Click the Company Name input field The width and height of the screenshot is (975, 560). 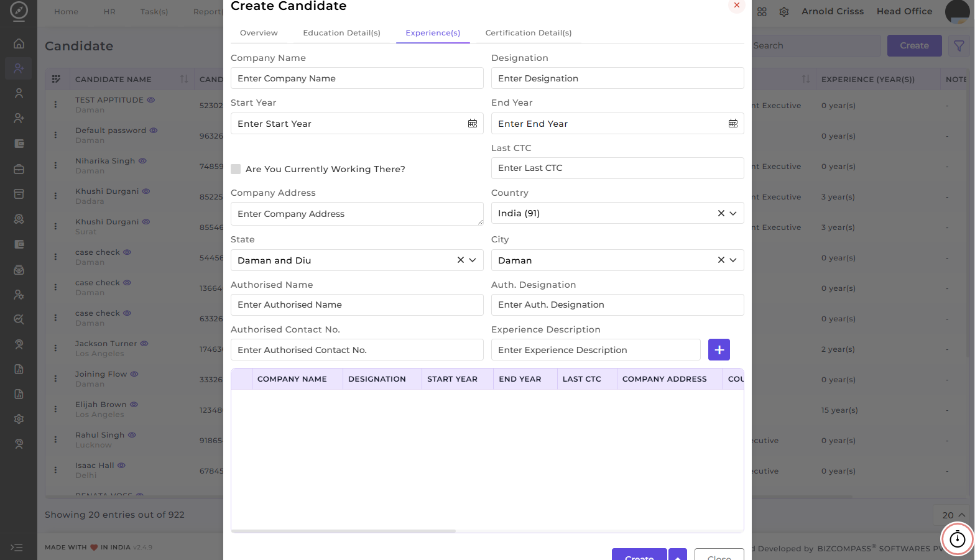pos(357,78)
